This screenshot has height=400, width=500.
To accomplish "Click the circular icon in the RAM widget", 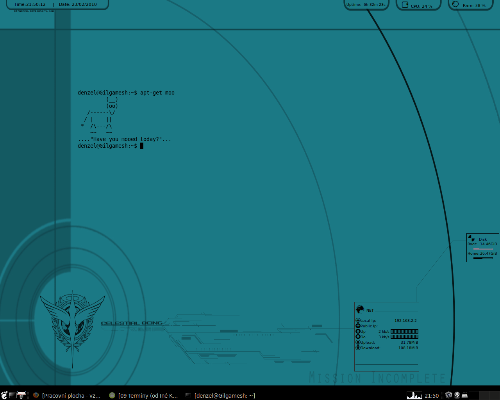I will 455,4.
